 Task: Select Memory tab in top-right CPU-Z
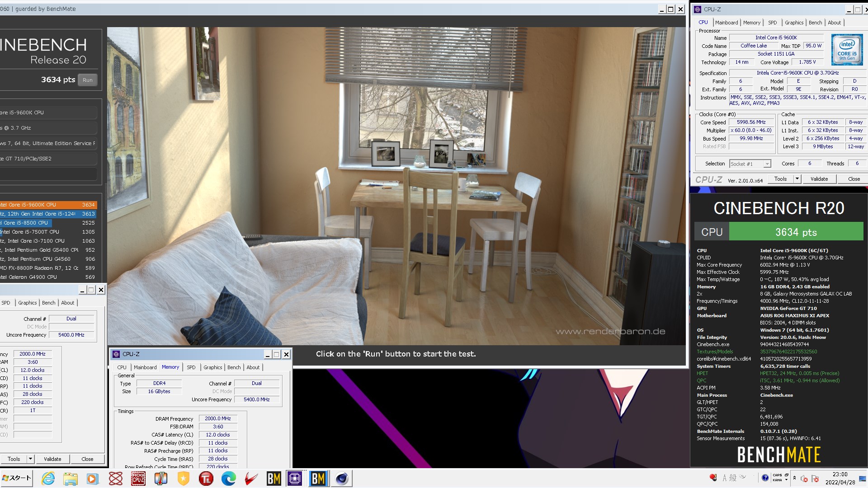click(x=752, y=23)
